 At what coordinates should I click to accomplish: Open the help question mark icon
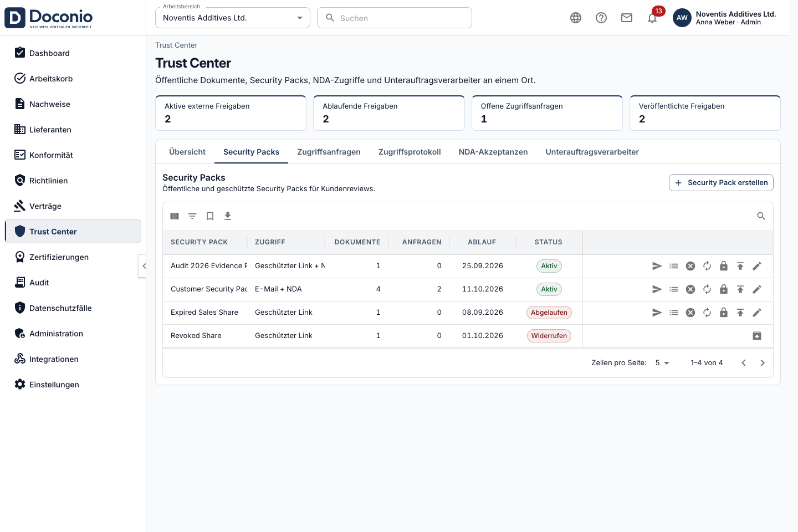601,18
